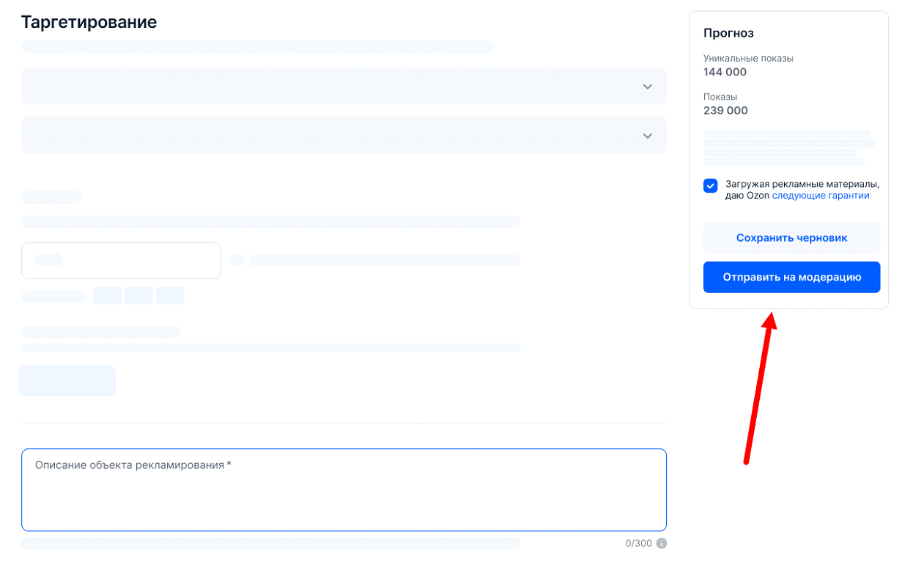Click the small outlined input box under Targeting
Screen dimensions: 924x570
pos(121,261)
